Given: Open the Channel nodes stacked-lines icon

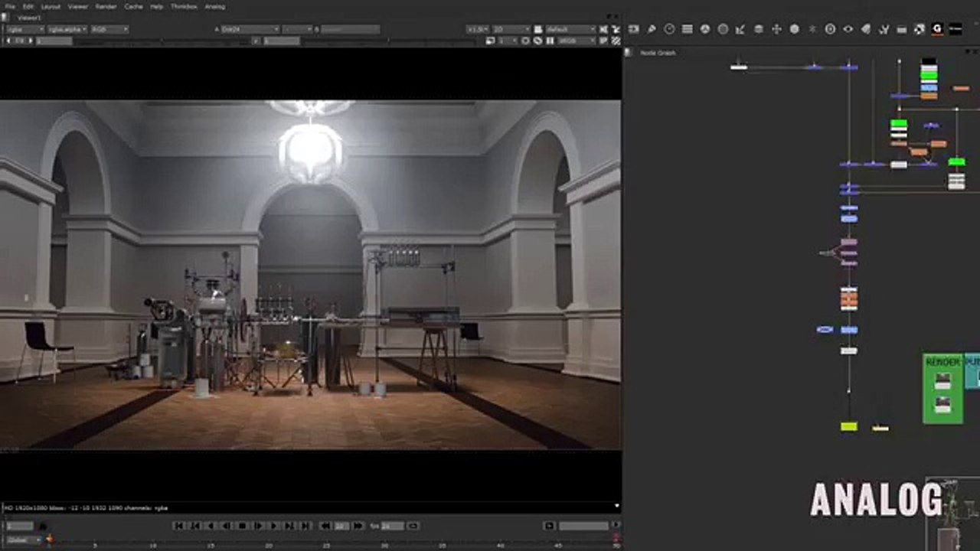Looking at the screenshot, I should pos(688,29).
